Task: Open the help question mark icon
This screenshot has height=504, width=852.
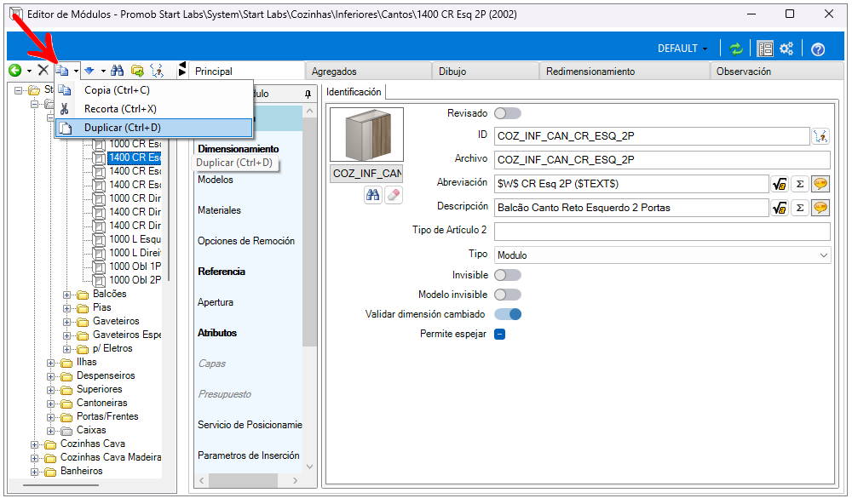Action: tap(818, 49)
